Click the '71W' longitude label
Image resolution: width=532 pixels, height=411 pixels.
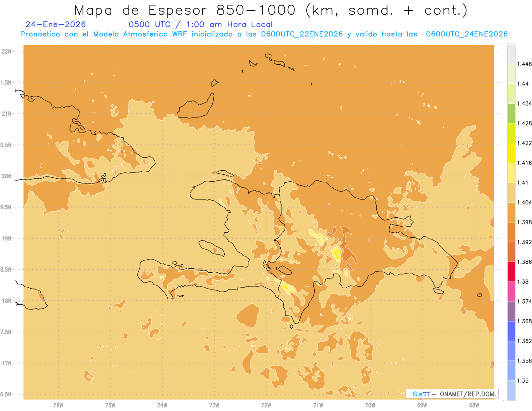pyautogui.click(x=318, y=406)
